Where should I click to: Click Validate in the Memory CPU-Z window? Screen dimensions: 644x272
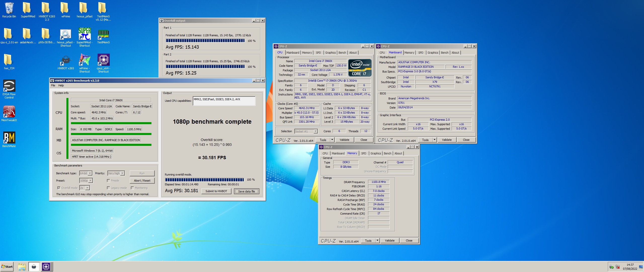click(x=390, y=241)
